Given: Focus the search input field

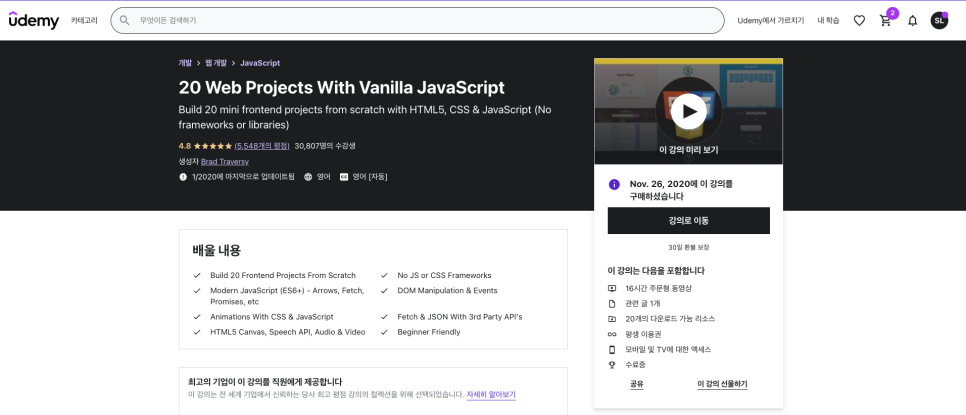Looking at the screenshot, I should click(x=417, y=20).
